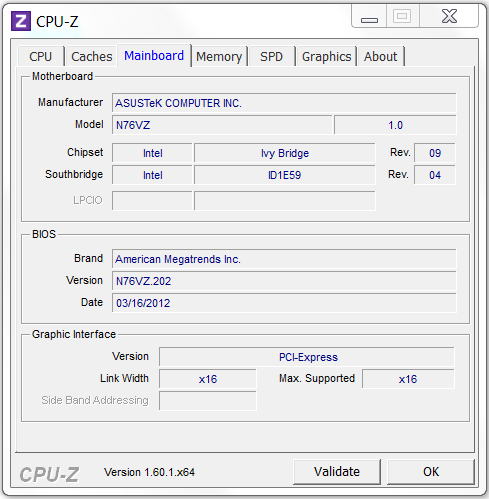Click the PCI-Express version field
The width and height of the screenshot is (489, 499).
[307, 357]
